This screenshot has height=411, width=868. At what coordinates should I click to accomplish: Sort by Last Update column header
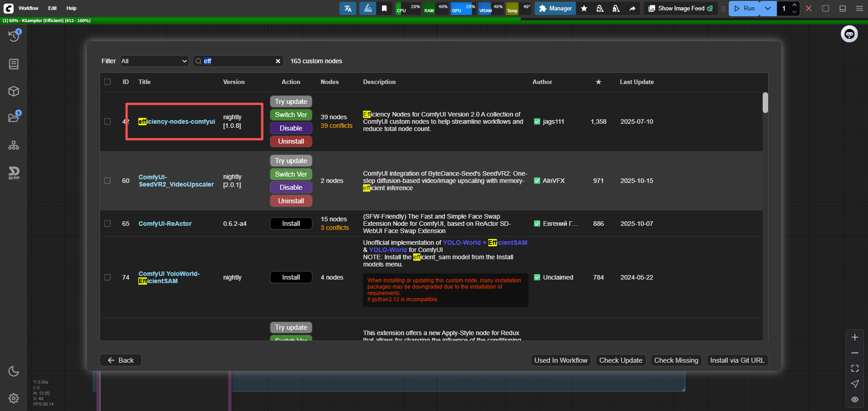(x=637, y=82)
